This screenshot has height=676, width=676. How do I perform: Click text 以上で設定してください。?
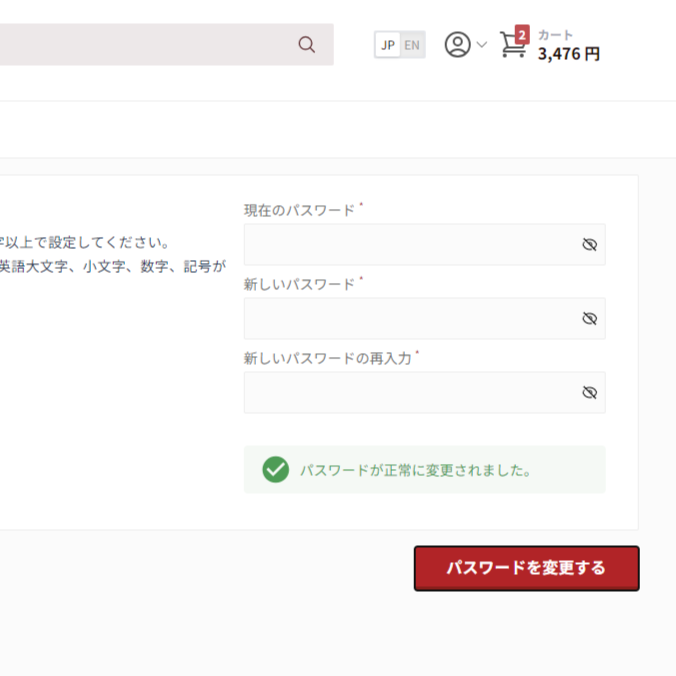pyautogui.click(x=88, y=243)
